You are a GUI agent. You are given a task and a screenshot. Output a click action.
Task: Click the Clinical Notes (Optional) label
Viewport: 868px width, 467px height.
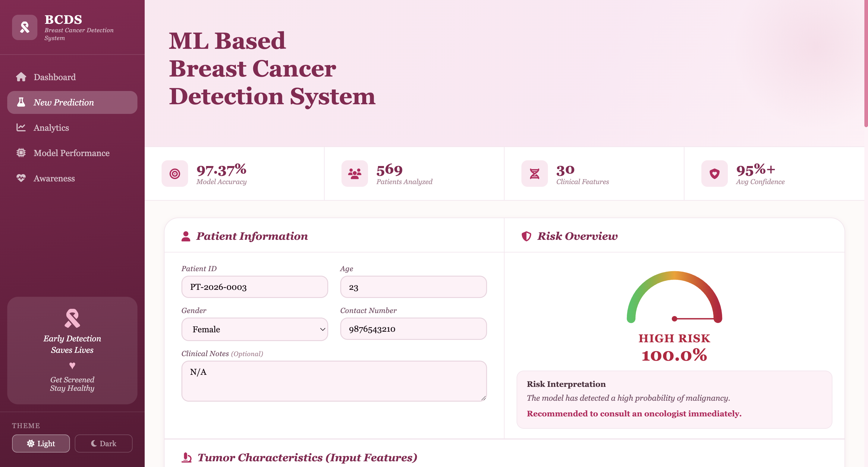pos(222,353)
